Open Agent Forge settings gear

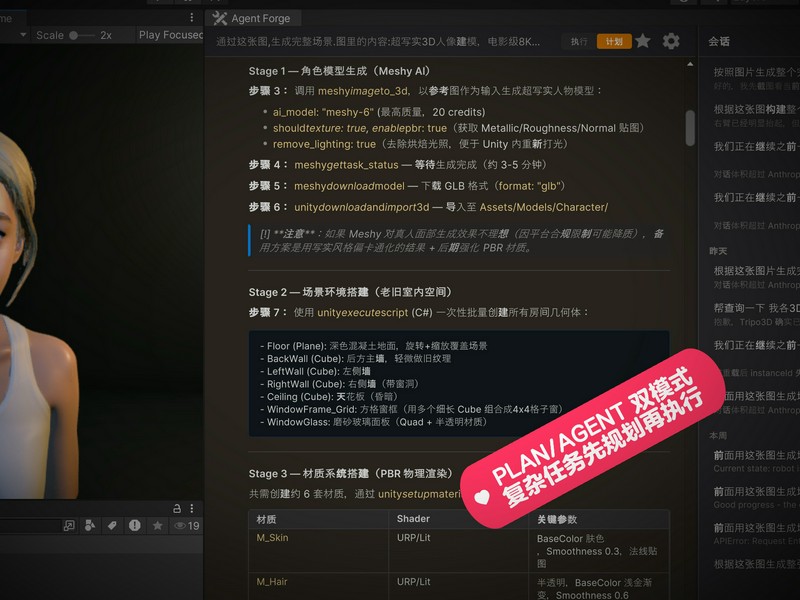(671, 41)
